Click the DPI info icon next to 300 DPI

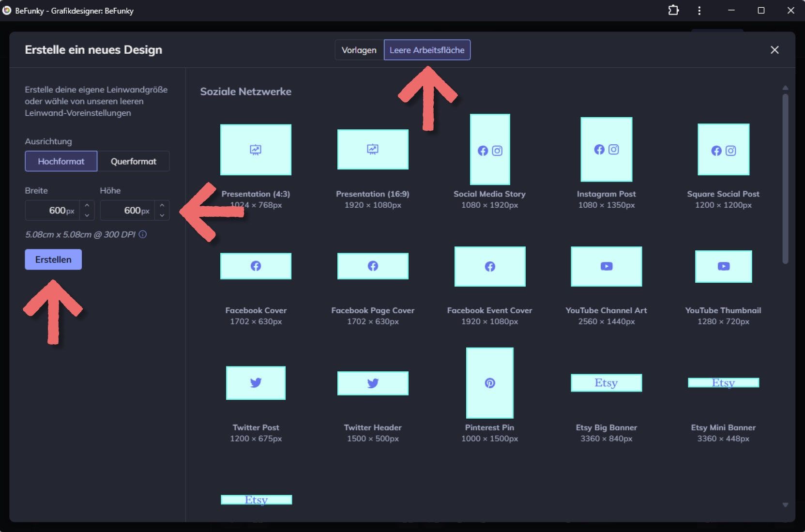(143, 234)
